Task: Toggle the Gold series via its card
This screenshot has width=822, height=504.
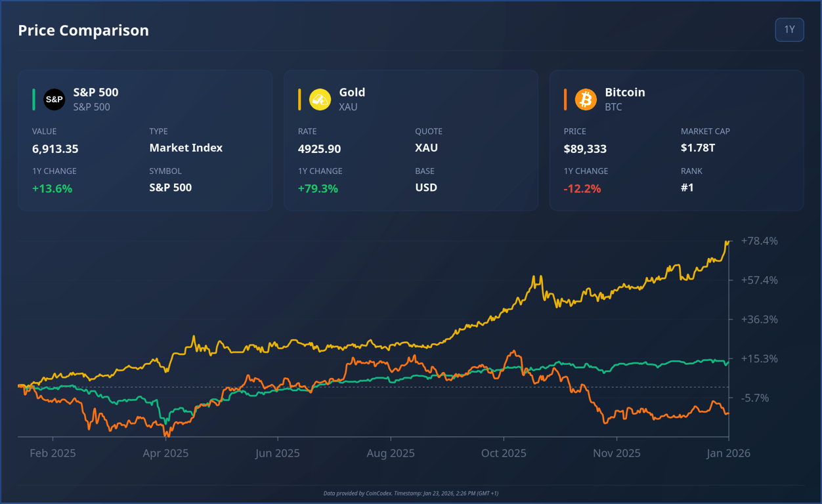Action: pyautogui.click(x=411, y=140)
